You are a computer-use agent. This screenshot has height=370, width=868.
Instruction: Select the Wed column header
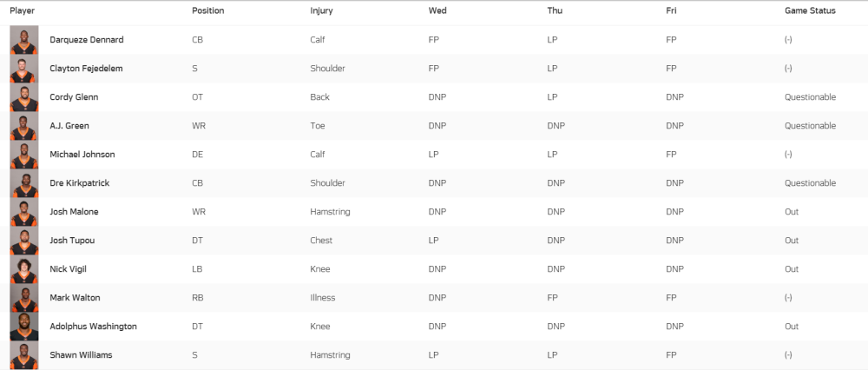(437, 10)
